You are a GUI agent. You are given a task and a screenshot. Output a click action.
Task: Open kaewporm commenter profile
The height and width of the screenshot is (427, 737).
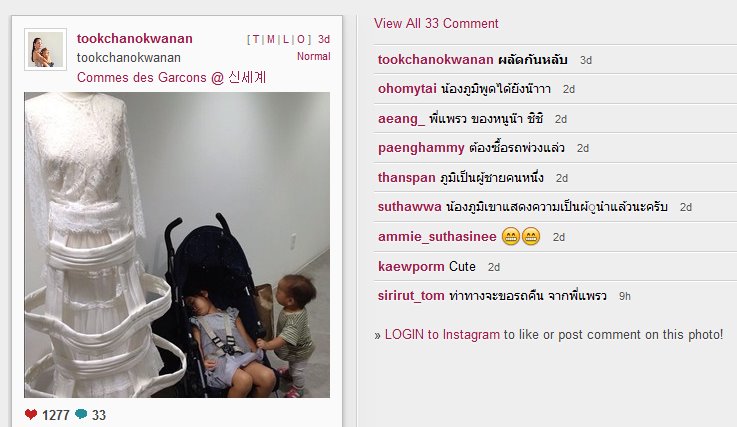coord(411,267)
